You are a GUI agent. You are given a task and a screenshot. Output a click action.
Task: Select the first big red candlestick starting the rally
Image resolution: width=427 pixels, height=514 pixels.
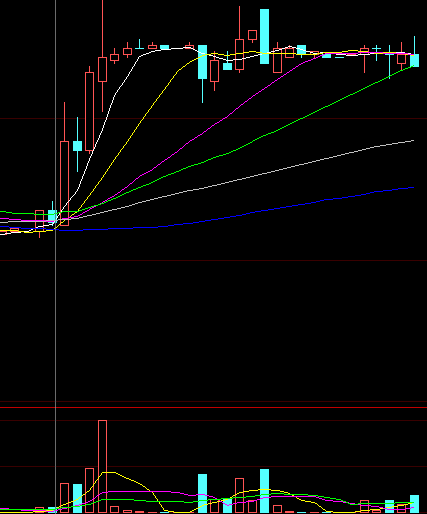point(65,183)
